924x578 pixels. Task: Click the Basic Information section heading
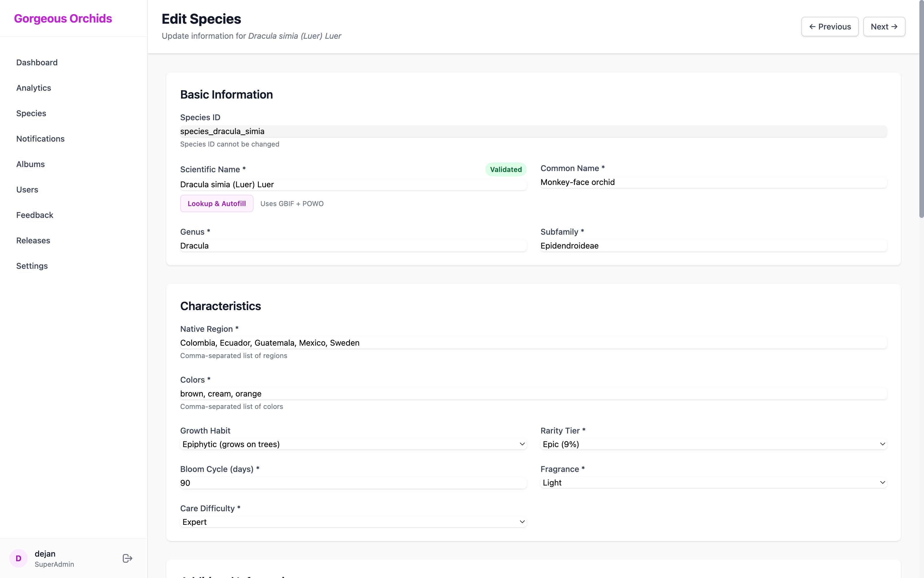226,95
